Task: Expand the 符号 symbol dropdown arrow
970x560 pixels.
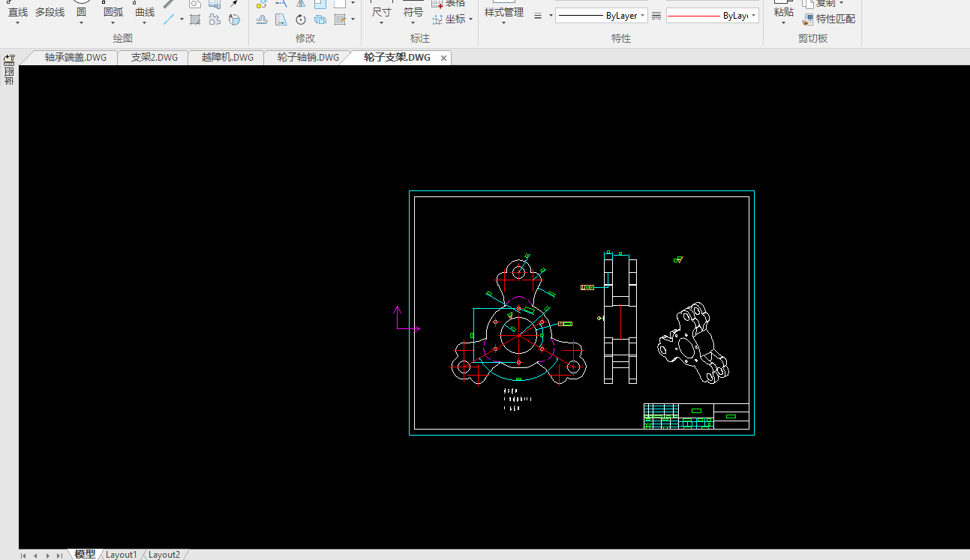Action: pos(413,23)
